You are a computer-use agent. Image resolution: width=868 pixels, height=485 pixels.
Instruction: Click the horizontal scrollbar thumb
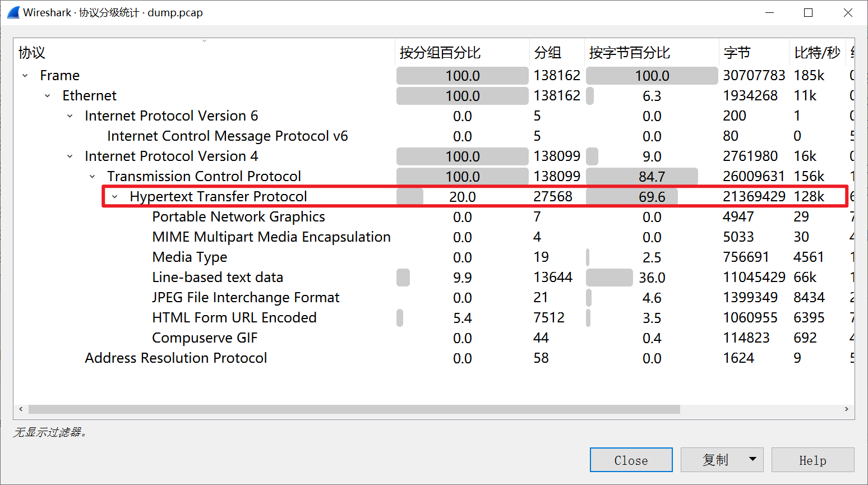pyautogui.click(x=353, y=409)
